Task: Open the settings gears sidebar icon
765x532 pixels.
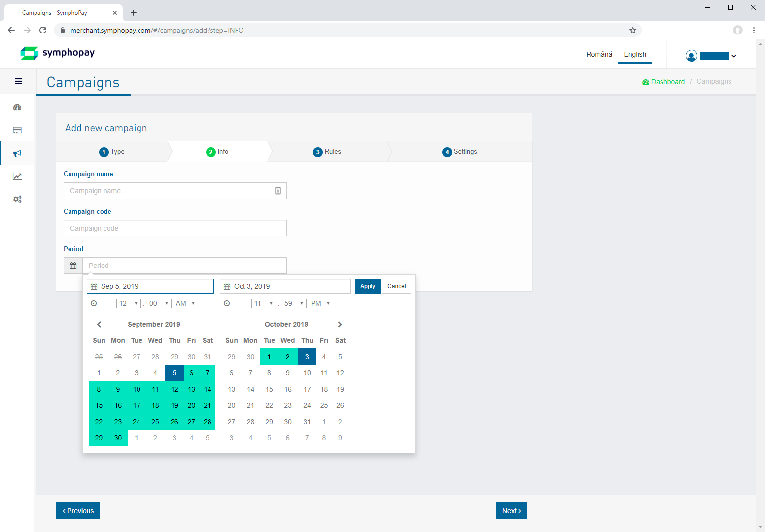Action: click(17, 199)
